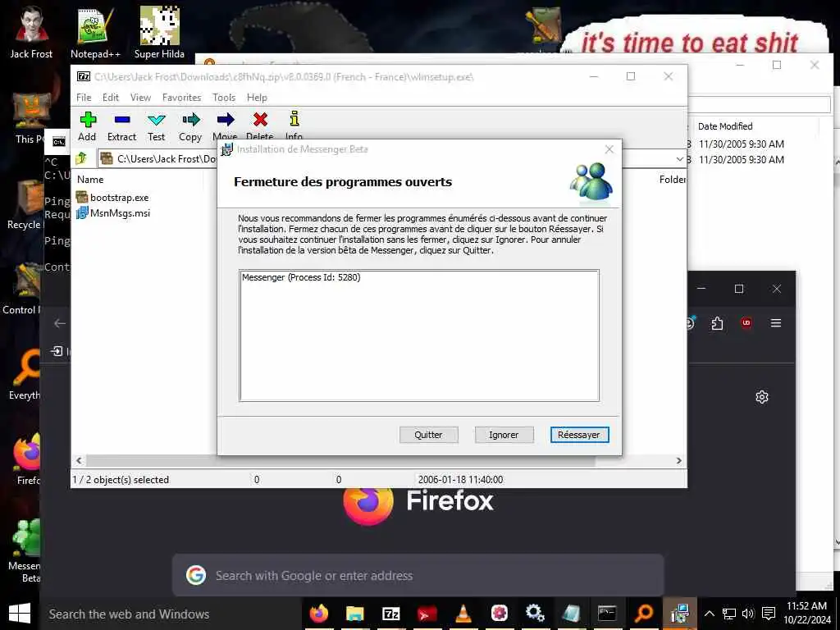Click the Firefox search or address box
This screenshot has width=840, height=630.
418,575
